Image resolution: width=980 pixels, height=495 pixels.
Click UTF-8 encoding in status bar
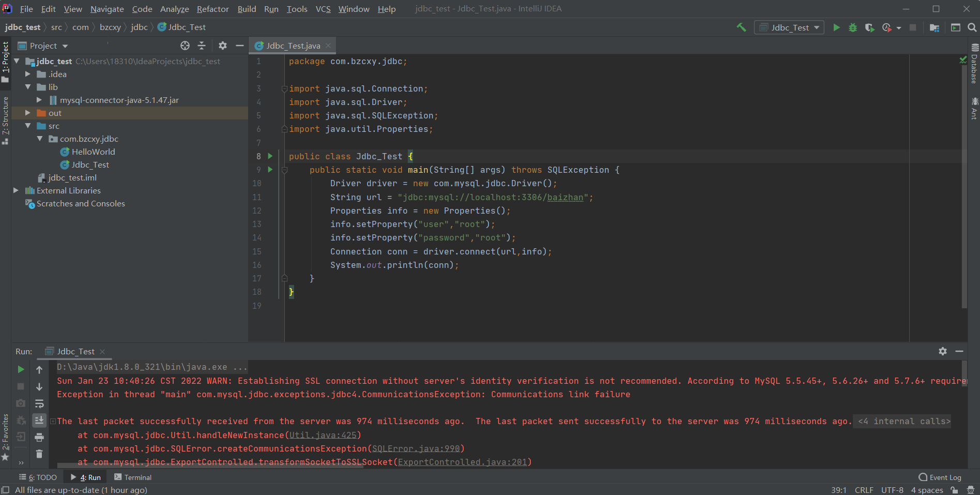(x=892, y=490)
